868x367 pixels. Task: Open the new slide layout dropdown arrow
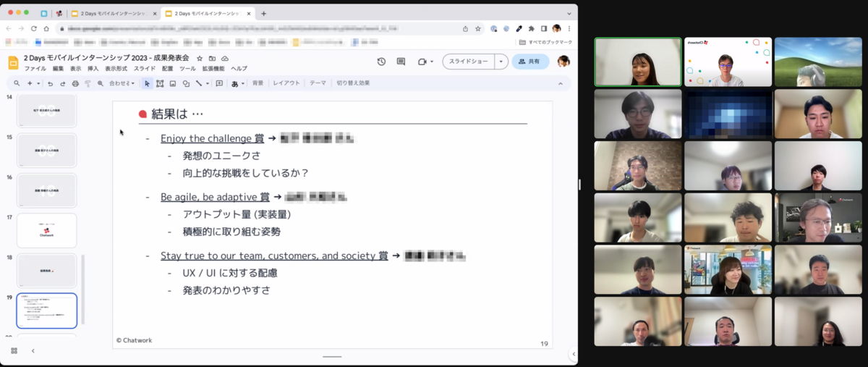point(38,83)
